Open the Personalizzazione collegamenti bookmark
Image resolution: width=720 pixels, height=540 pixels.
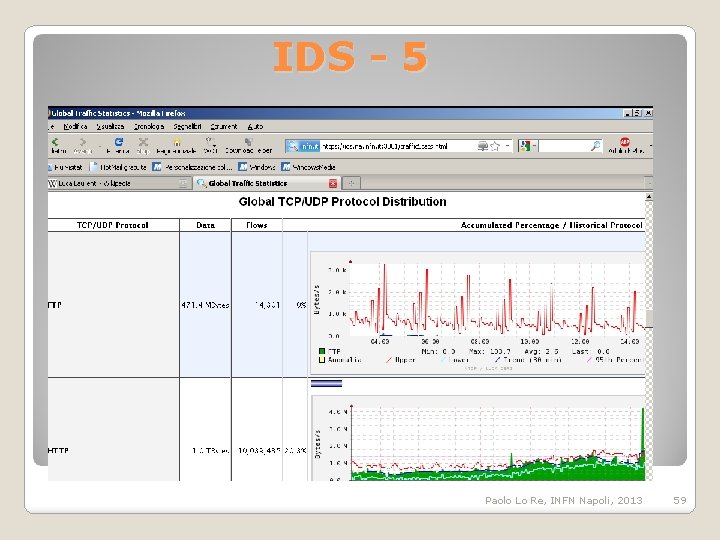192,167
